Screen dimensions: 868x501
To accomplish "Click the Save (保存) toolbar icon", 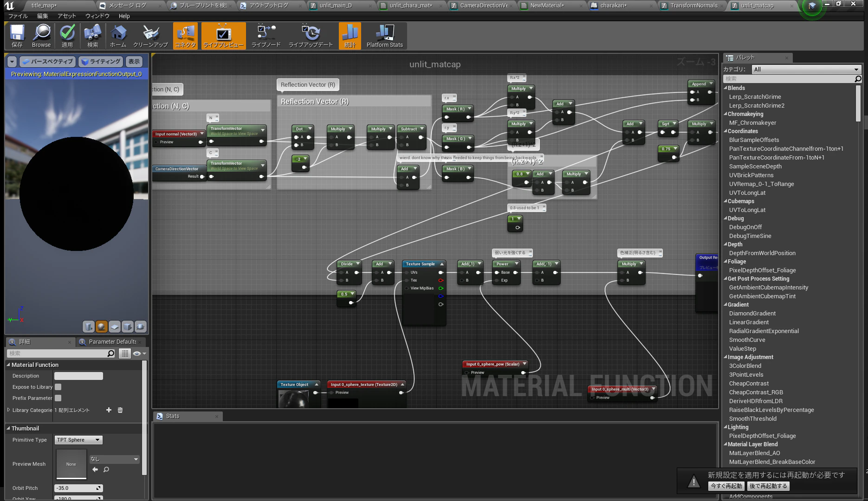I will pos(17,36).
